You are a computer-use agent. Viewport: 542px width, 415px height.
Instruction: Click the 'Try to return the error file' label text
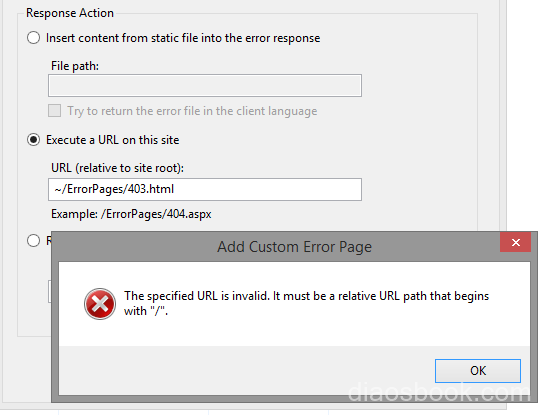[x=192, y=111]
